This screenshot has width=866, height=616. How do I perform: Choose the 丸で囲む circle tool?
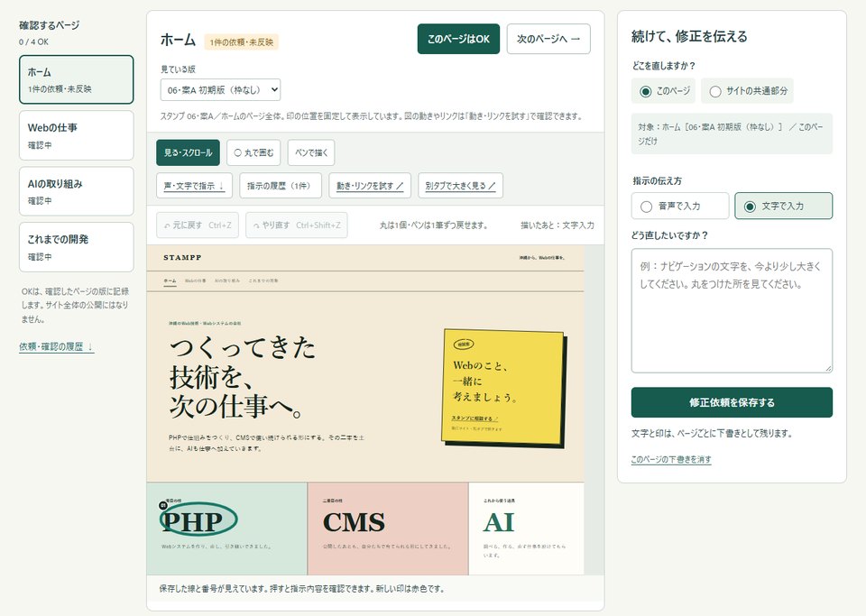click(253, 153)
